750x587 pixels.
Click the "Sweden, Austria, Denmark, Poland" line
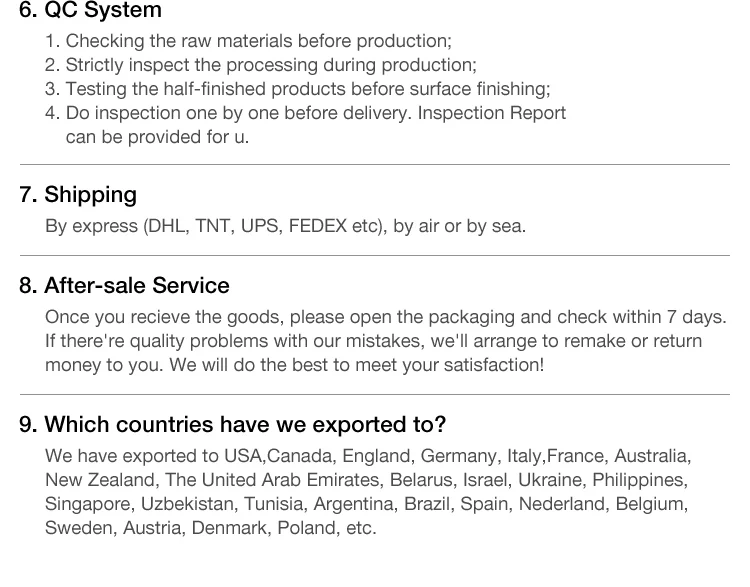point(210,528)
